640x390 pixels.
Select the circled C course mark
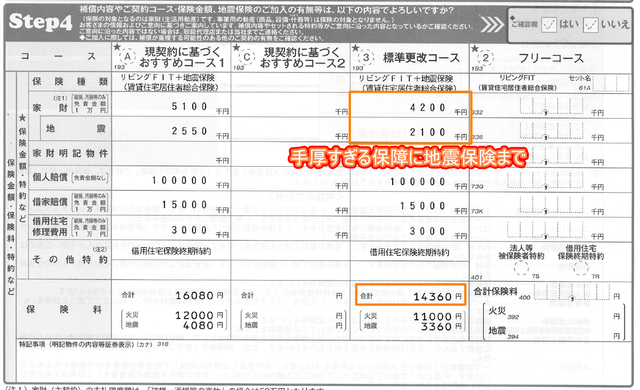pos(247,57)
